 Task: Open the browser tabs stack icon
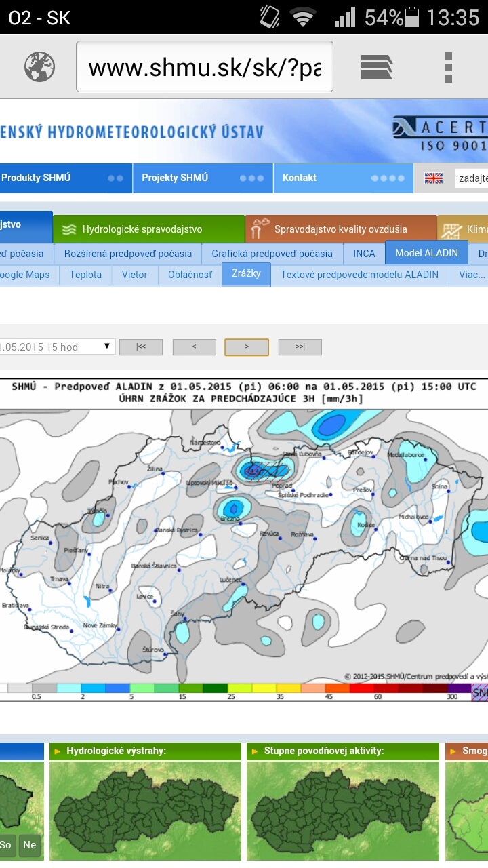[377, 67]
